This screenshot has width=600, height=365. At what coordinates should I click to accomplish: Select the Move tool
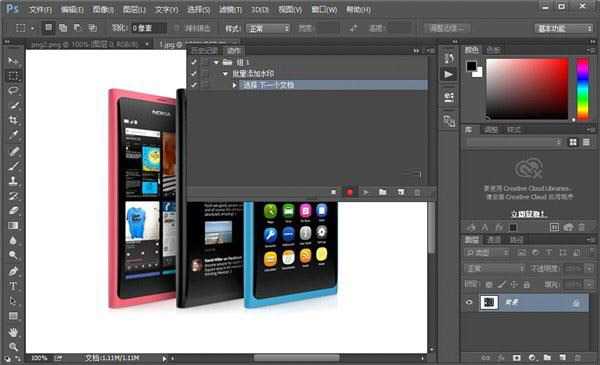pyautogui.click(x=13, y=61)
